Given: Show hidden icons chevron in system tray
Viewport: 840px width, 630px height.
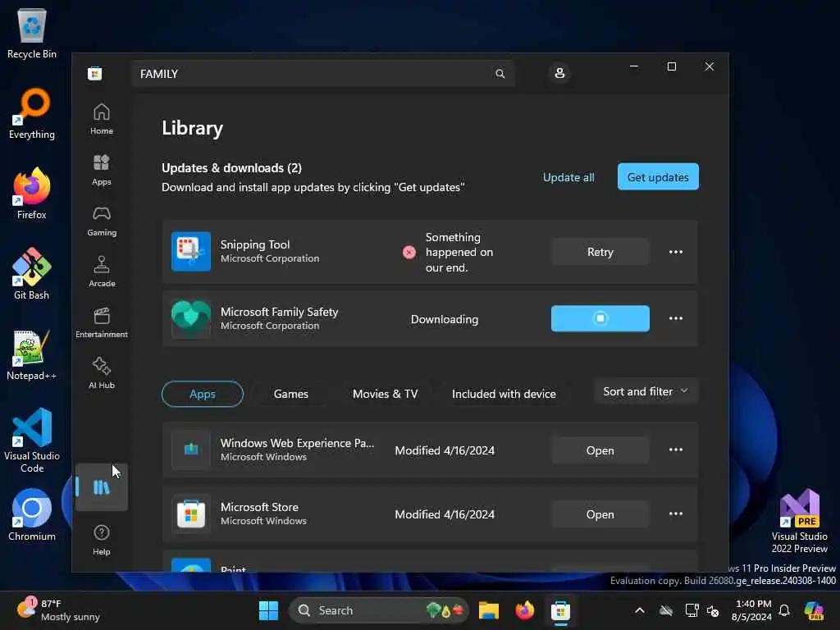Looking at the screenshot, I should pyautogui.click(x=640, y=610).
